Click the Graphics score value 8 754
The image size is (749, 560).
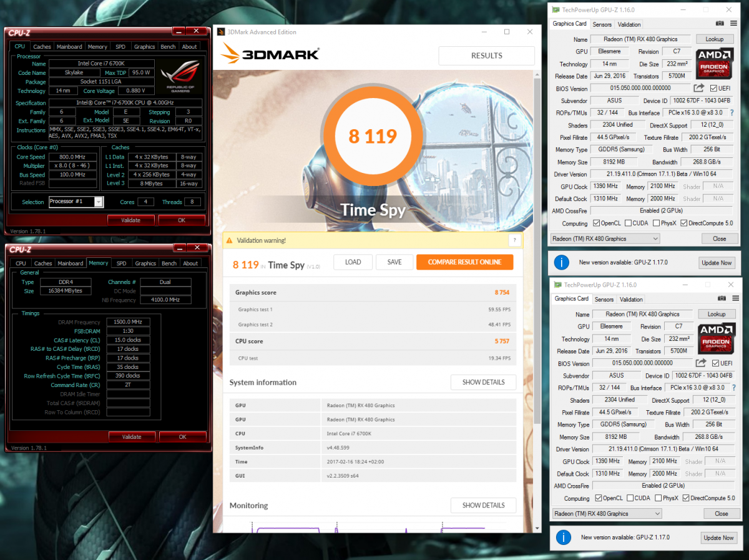click(x=502, y=292)
